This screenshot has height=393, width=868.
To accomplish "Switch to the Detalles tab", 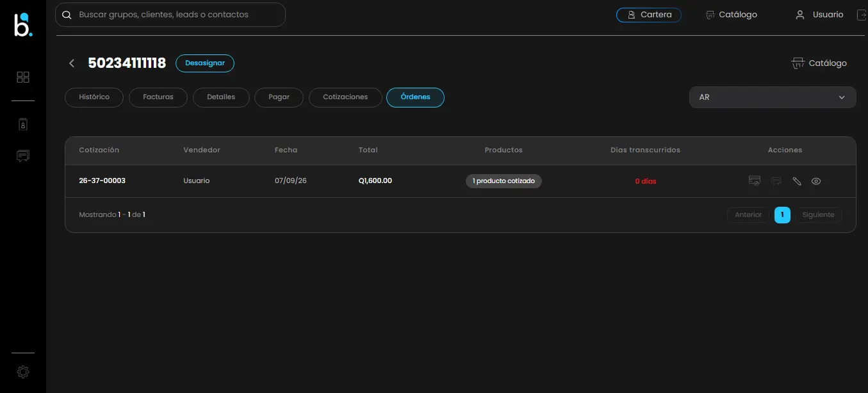I will point(221,97).
